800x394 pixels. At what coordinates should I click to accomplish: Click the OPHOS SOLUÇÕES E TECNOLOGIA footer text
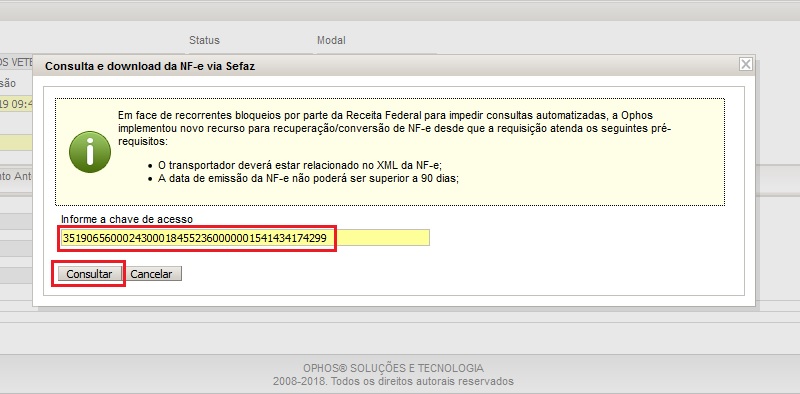pyautogui.click(x=393, y=368)
